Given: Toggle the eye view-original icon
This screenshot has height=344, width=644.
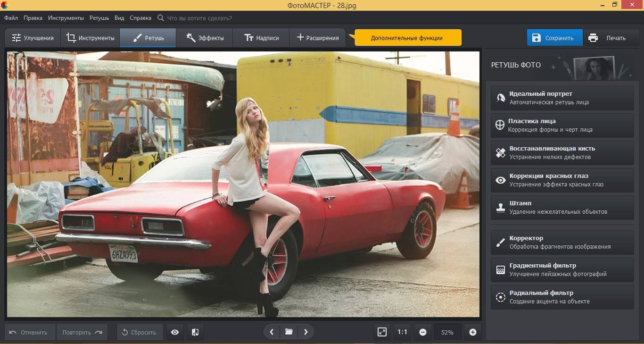Looking at the screenshot, I should tap(175, 332).
